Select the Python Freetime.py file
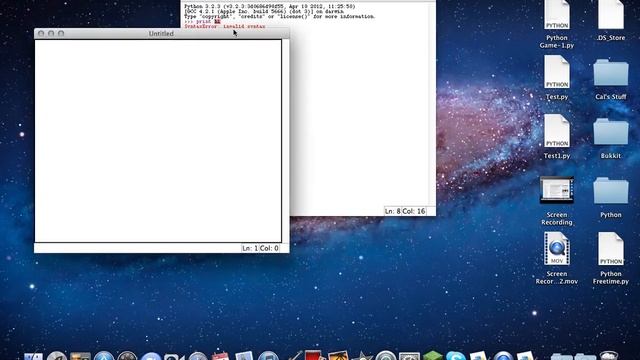 [611, 249]
